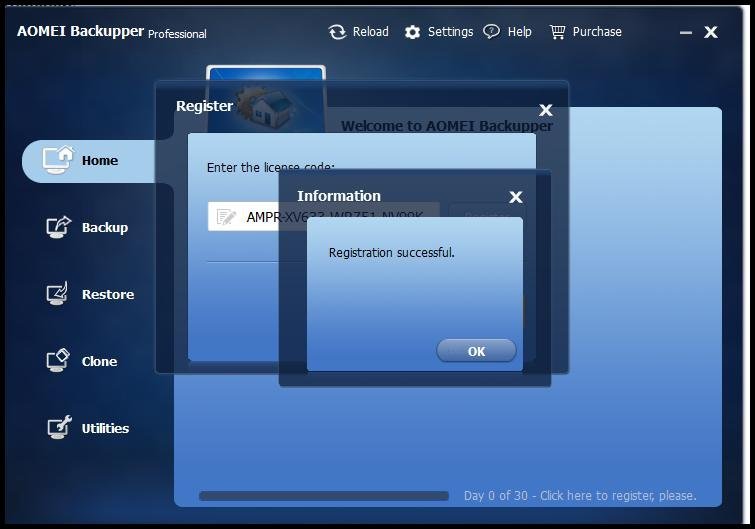Click the Help speech bubble icon
The image size is (755, 529).
492,32
